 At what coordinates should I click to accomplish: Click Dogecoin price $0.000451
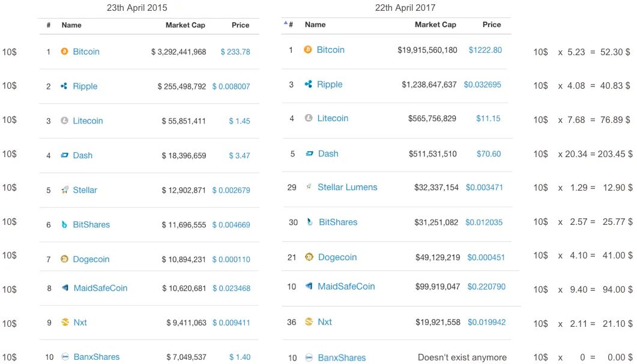point(486,257)
